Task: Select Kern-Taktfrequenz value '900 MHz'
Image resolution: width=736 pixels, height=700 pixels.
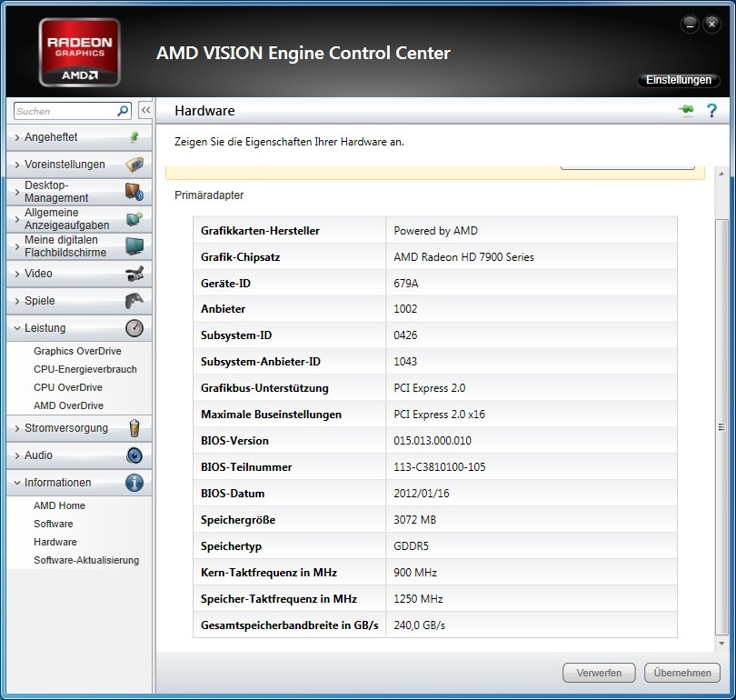Action: [415, 573]
